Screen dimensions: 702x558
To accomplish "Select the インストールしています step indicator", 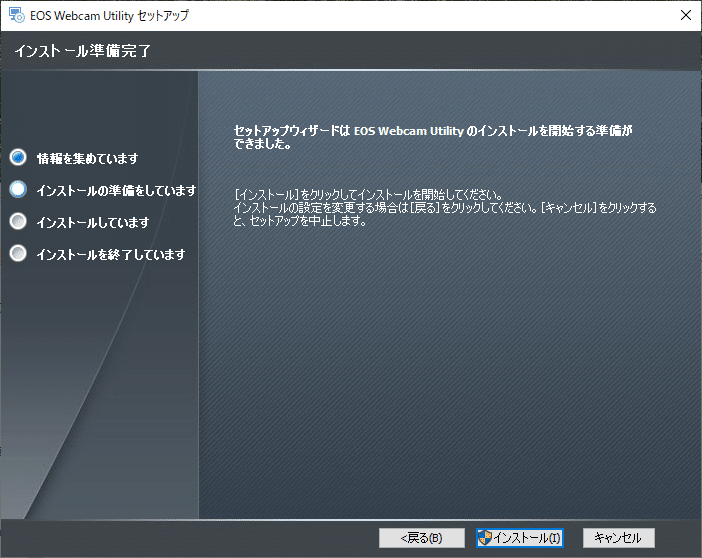I will click(x=18, y=221).
